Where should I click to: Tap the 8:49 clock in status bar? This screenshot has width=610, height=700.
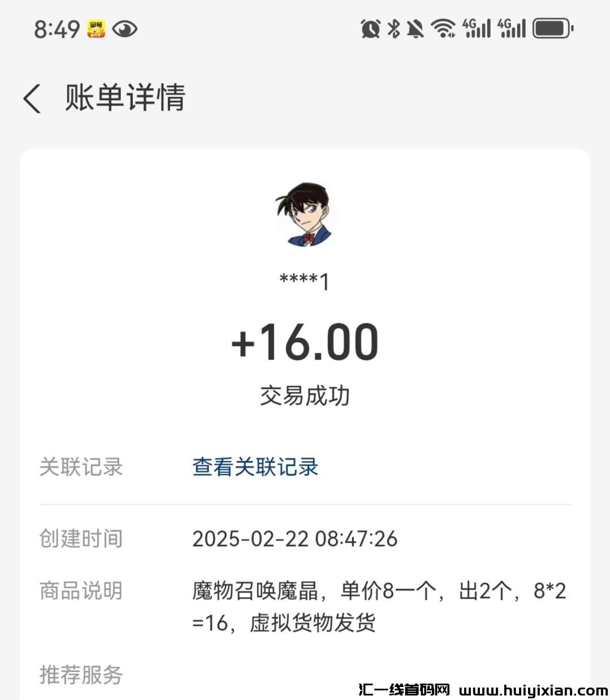57,29
